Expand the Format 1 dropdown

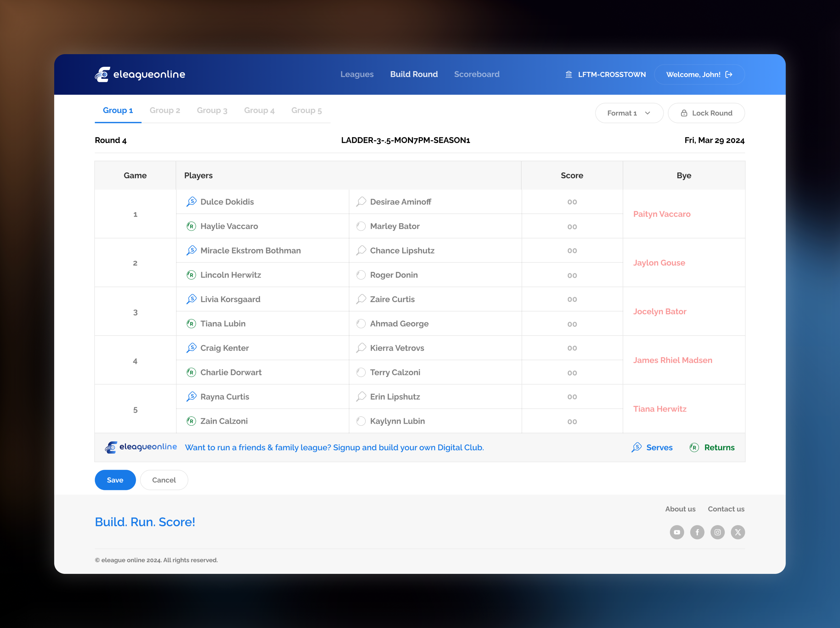coord(629,113)
